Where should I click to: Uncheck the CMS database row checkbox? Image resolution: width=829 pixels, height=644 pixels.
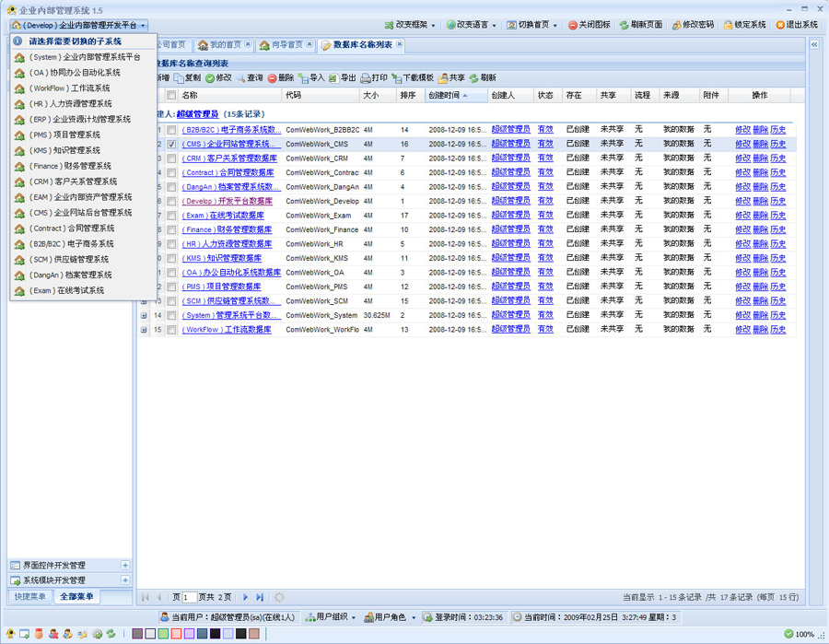coord(171,145)
